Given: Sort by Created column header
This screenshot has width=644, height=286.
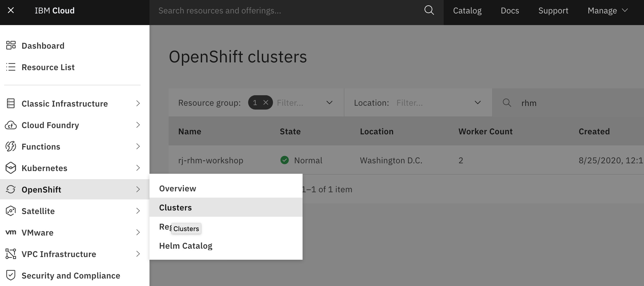Looking at the screenshot, I should tap(594, 131).
